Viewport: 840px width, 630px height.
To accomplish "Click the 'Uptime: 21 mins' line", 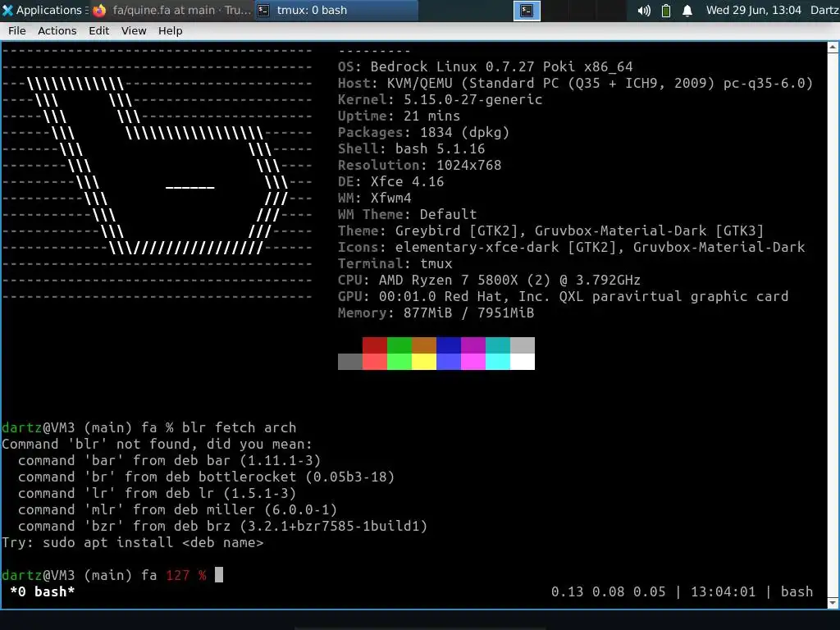I will pyautogui.click(x=399, y=116).
